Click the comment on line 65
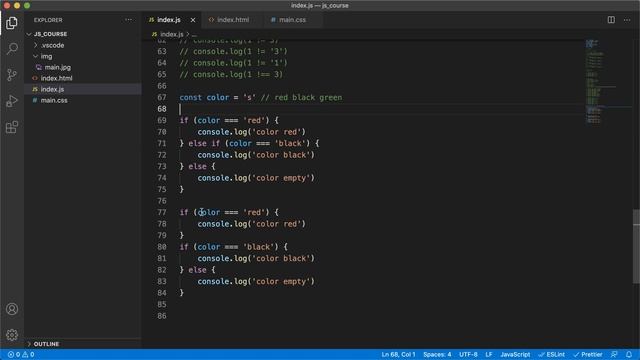 tap(231, 74)
